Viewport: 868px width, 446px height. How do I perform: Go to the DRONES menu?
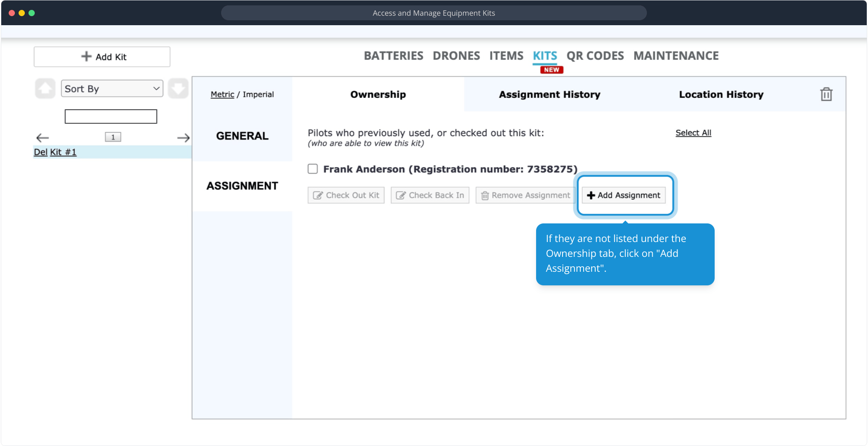456,56
